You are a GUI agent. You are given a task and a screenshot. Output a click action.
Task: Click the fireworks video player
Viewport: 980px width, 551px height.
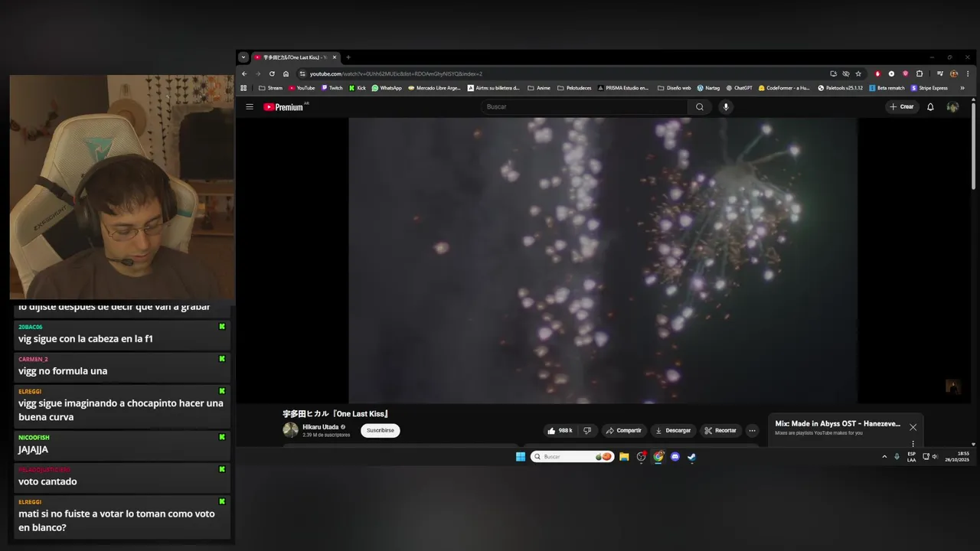[x=603, y=260]
